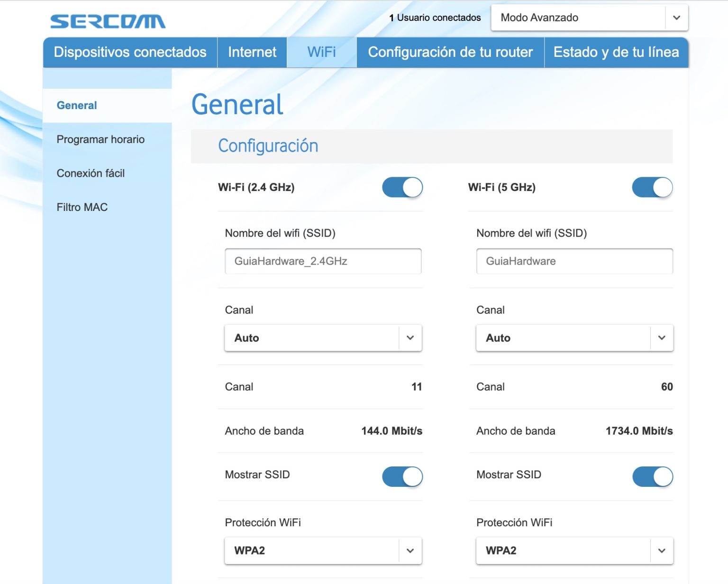The height and width of the screenshot is (584, 728).
Task: Open the 2.4 GHz Protección WiFi WPA2 dropdown
Action: [x=322, y=550]
